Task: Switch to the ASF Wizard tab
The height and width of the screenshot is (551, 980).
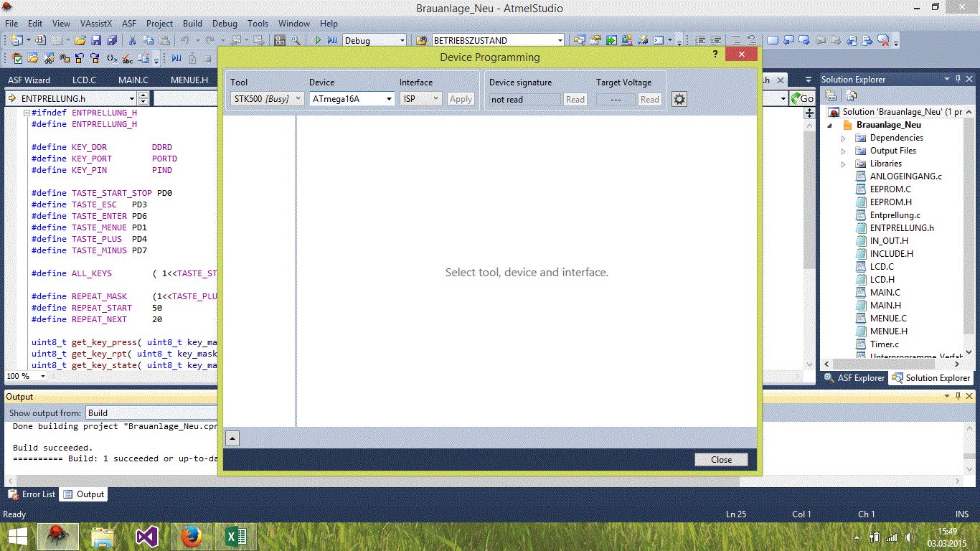Action: pos(29,80)
